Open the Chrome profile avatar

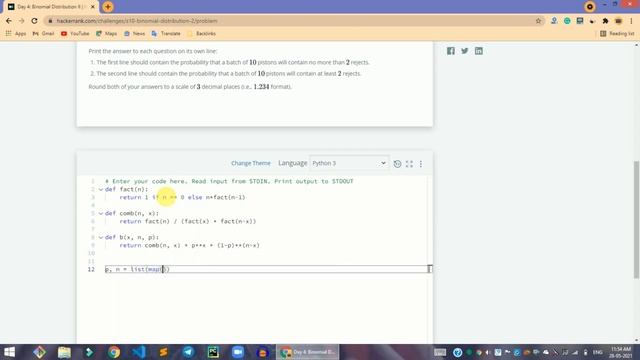pyautogui.click(x=618, y=21)
